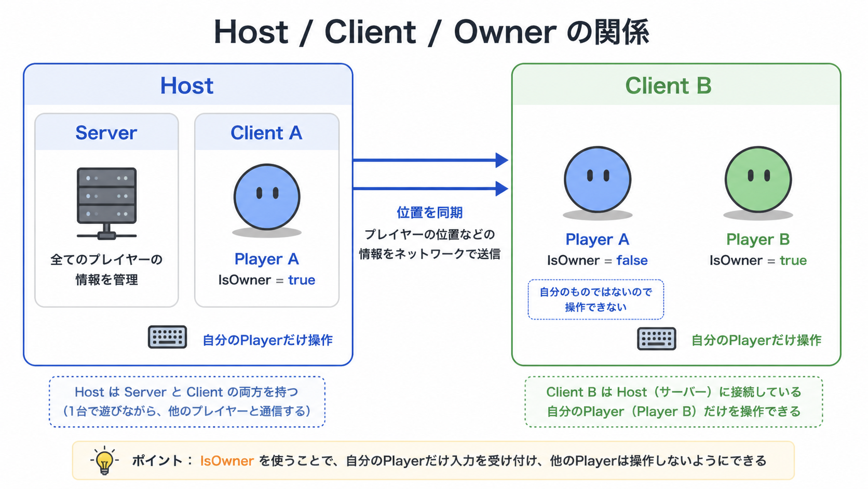Click the "Server" panel heading
The height and width of the screenshot is (489, 868).
[106, 133]
